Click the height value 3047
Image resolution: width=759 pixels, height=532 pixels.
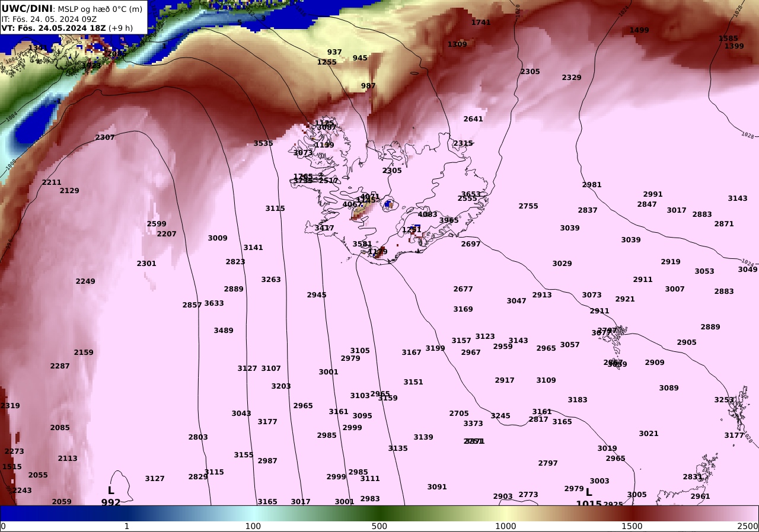click(x=516, y=301)
